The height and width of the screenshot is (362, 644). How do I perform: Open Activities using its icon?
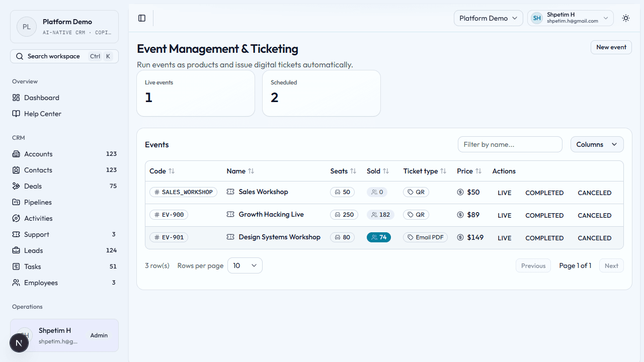pyautogui.click(x=17, y=218)
